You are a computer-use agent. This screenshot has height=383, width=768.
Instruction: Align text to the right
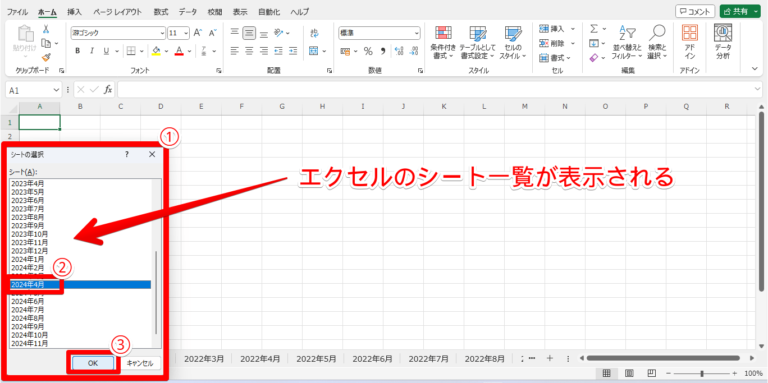(264, 50)
